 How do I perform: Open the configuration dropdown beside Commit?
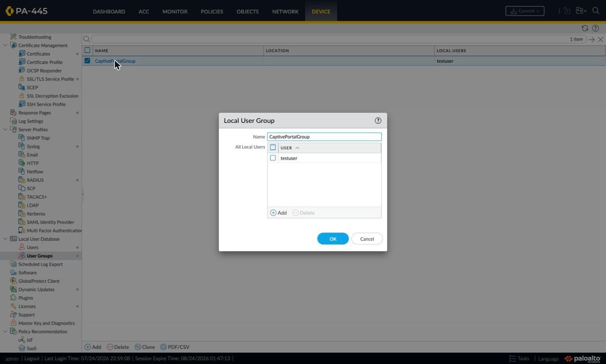click(x=581, y=11)
